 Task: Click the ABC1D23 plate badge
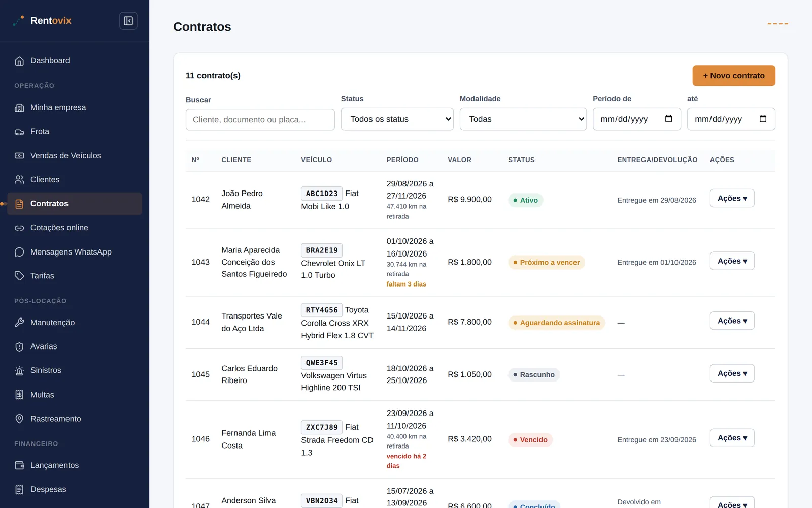(322, 194)
